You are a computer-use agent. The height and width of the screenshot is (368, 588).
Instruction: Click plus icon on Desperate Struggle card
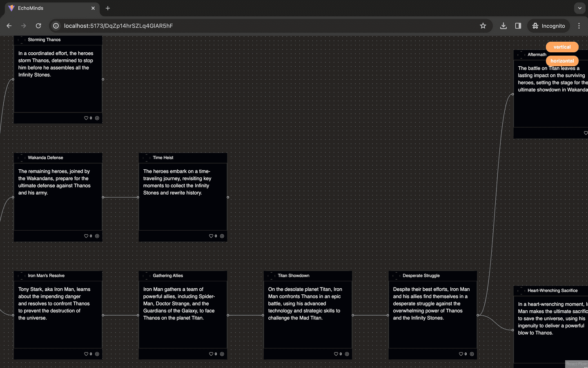pos(472,354)
